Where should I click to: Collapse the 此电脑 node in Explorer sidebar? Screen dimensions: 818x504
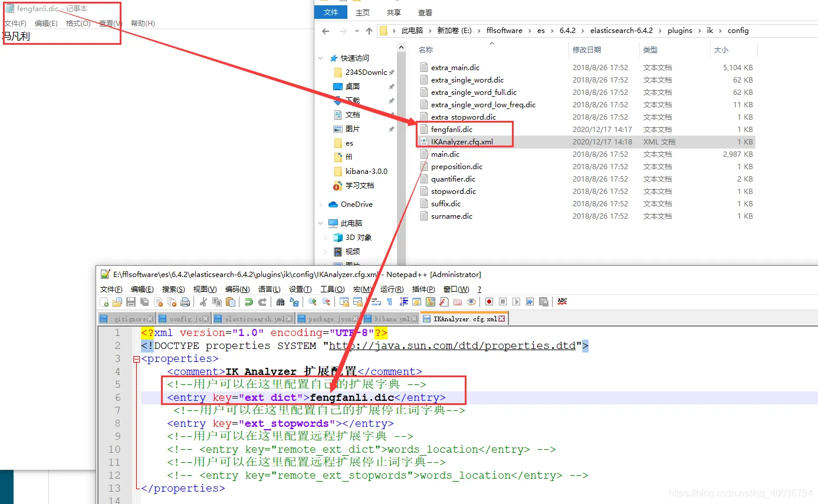click(321, 223)
